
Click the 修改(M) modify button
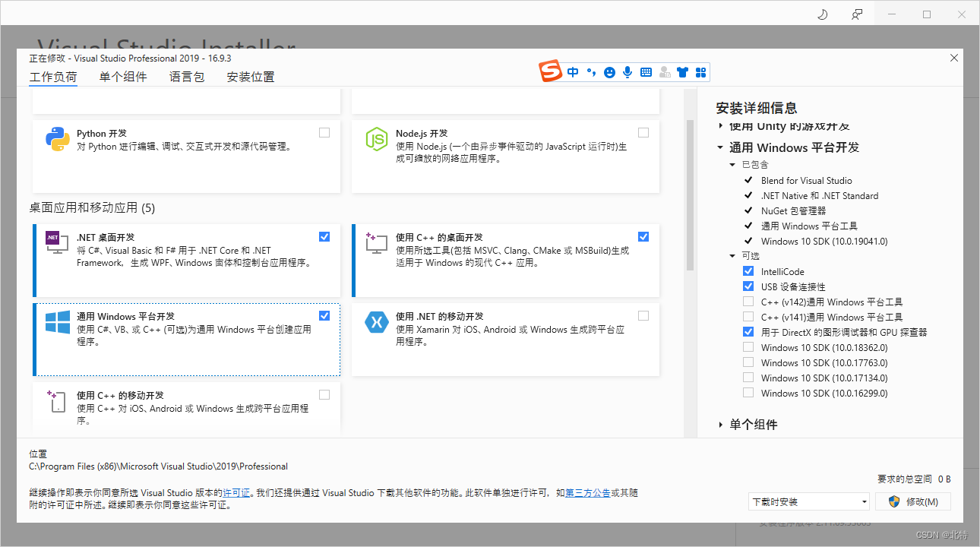[x=913, y=501]
